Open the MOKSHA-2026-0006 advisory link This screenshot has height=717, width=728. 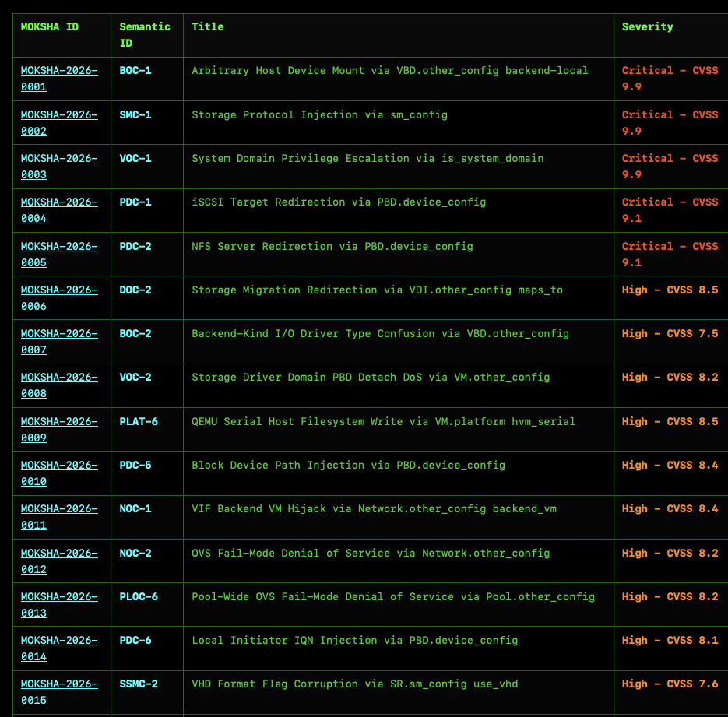pos(59,298)
